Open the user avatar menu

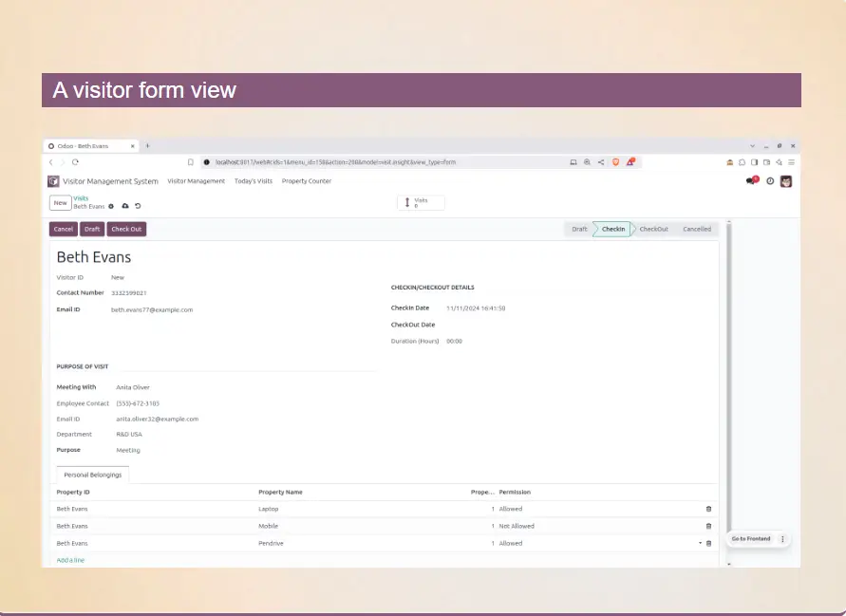click(x=786, y=181)
